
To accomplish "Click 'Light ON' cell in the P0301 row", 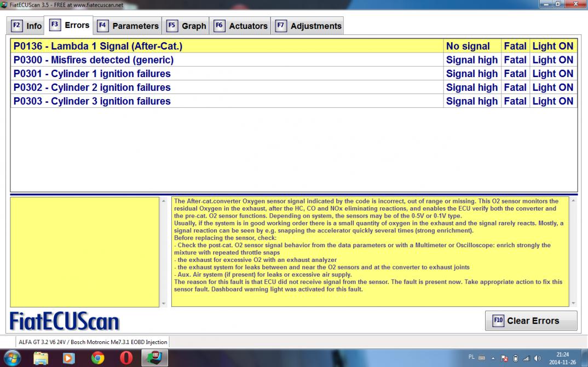I will [x=554, y=74].
